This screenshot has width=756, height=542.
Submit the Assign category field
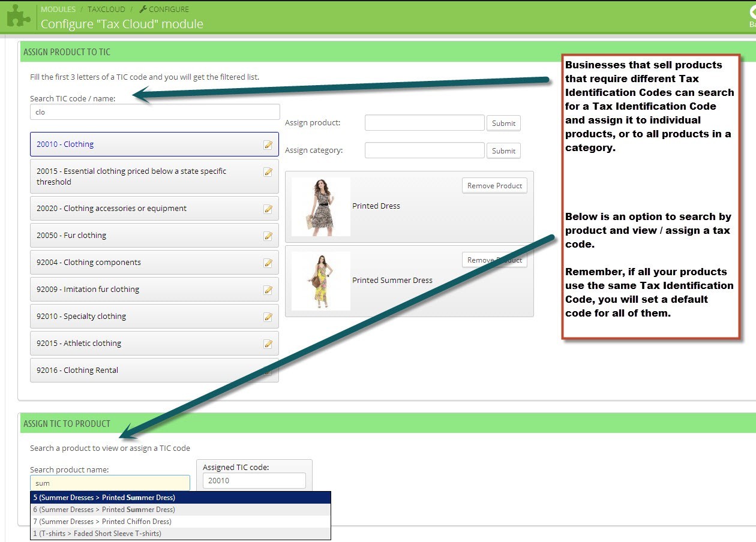(x=503, y=151)
